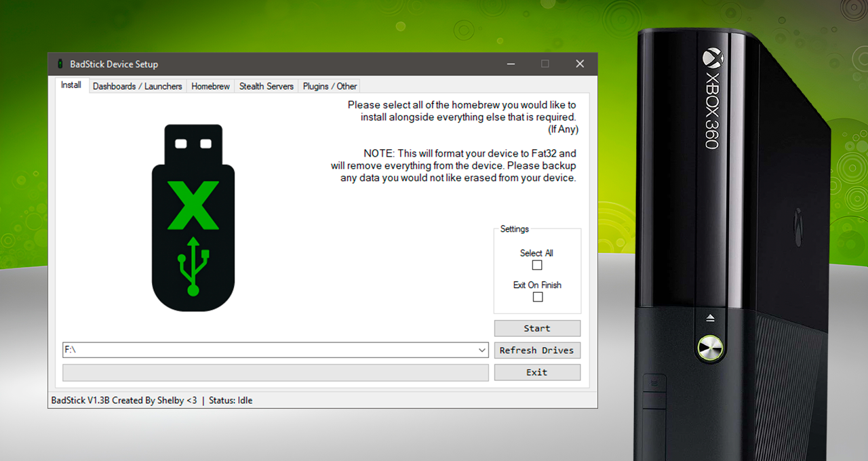Enable the Select All checkbox
Screen dimensions: 868x461
point(537,265)
